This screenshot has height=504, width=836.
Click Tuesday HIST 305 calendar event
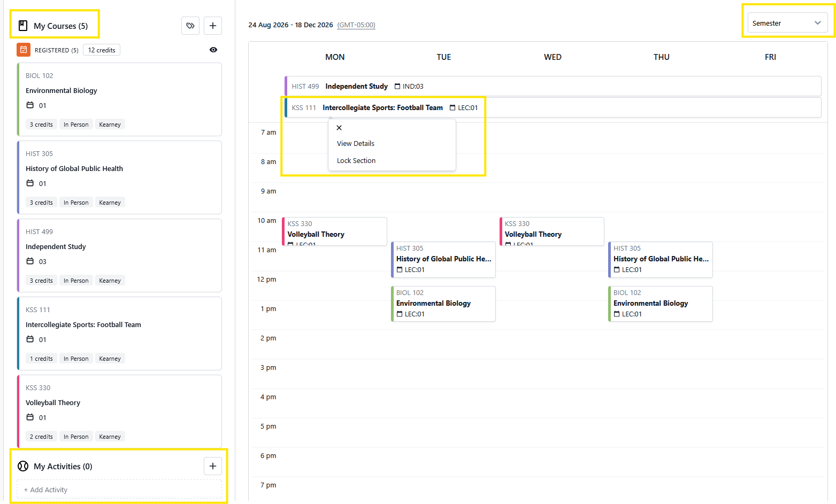tap(443, 260)
